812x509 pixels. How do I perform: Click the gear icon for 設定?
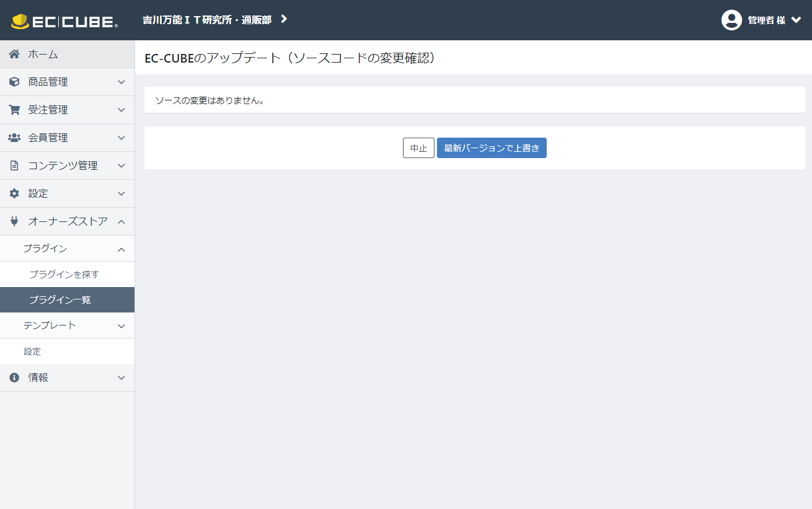14,193
